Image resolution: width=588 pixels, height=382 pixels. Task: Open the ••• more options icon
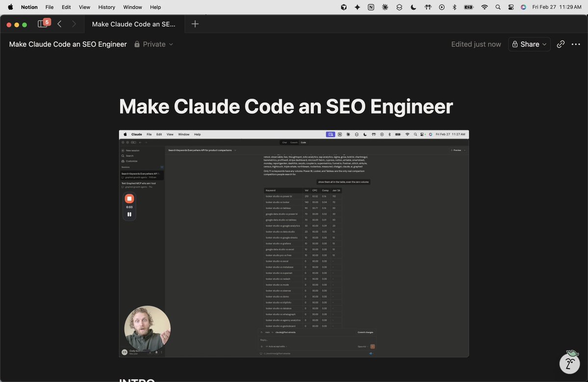(576, 44)
